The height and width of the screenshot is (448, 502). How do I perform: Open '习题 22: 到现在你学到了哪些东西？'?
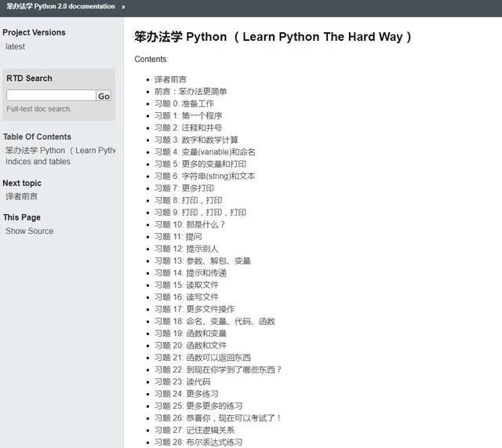tap(218, 370)
